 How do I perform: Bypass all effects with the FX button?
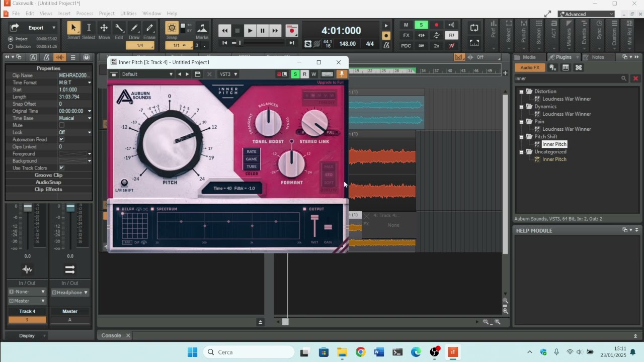pos(406,35)
